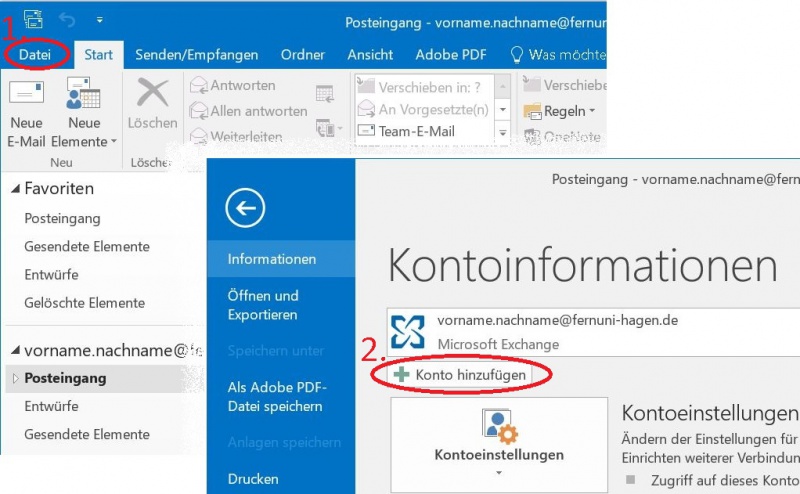Click the Antworten reply button
Image resolution: width=800 pixels, height=494 pixels.
(x=233, y=85)
